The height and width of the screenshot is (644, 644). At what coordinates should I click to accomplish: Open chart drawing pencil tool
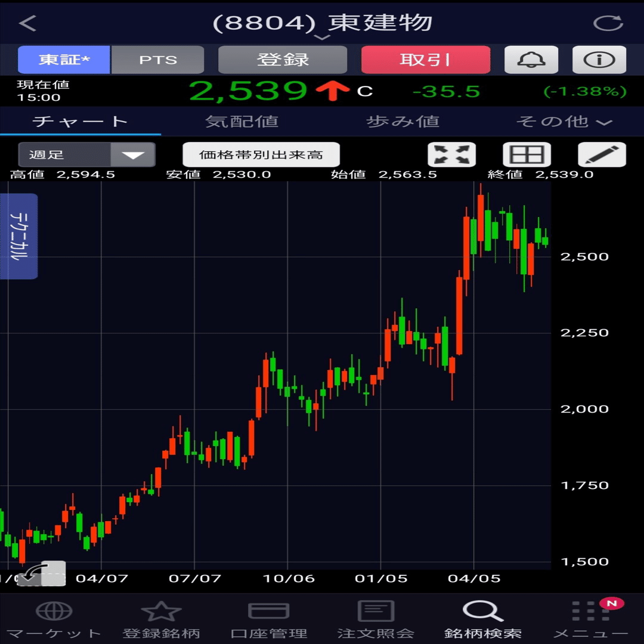click(x=602, y=155)
